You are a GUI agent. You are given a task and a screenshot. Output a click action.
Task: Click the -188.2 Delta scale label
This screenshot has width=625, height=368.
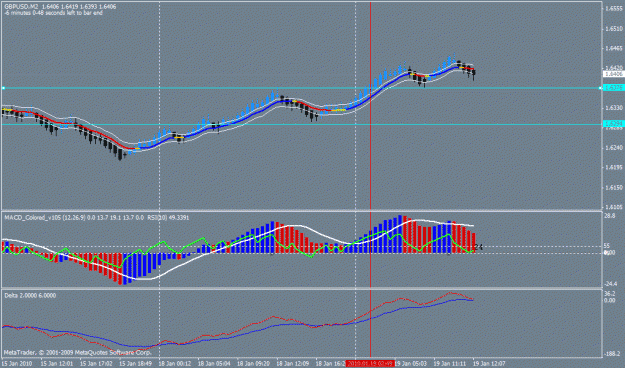point(612,354)
